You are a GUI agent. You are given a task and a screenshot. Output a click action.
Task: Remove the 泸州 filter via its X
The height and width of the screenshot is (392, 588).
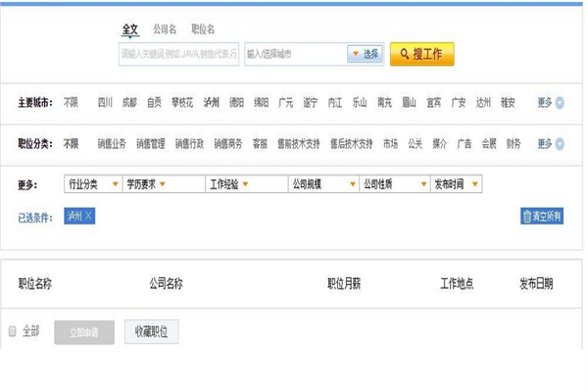pos(88,216)
